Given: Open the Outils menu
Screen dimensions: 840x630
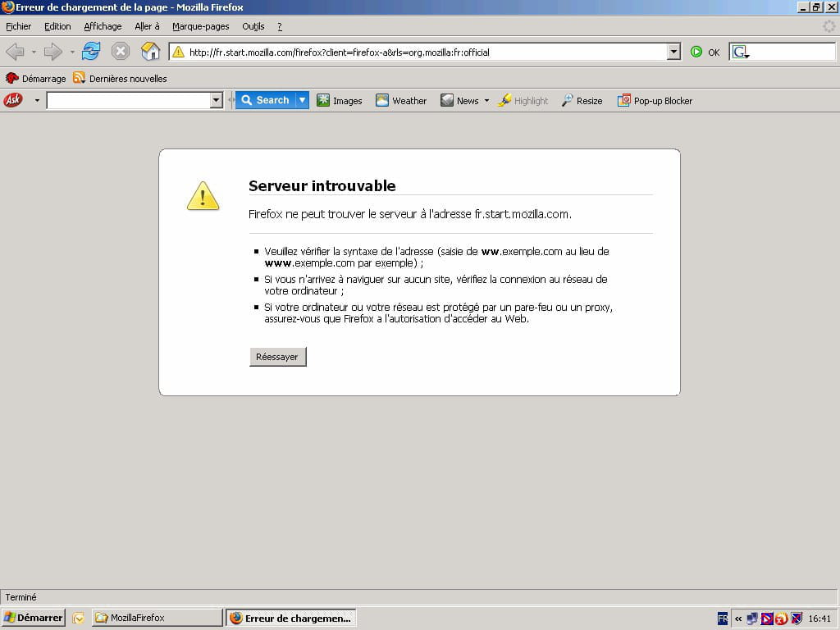Looking at the screenshot, I should click(x=253, y=26).
